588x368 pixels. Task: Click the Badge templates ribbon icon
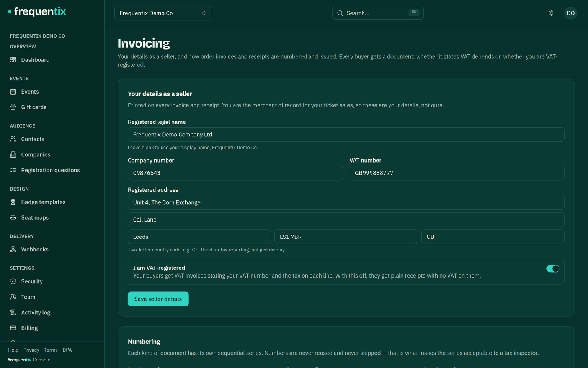point(13,202)
